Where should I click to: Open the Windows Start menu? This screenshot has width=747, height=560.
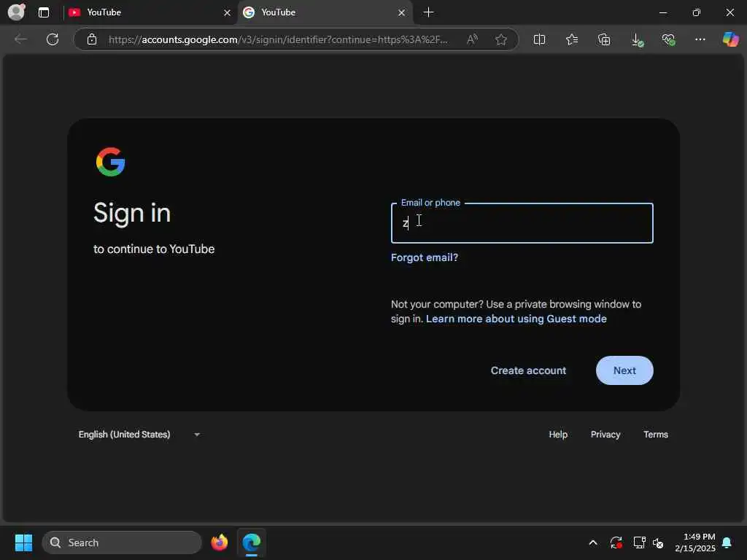[x=23, y=542]
